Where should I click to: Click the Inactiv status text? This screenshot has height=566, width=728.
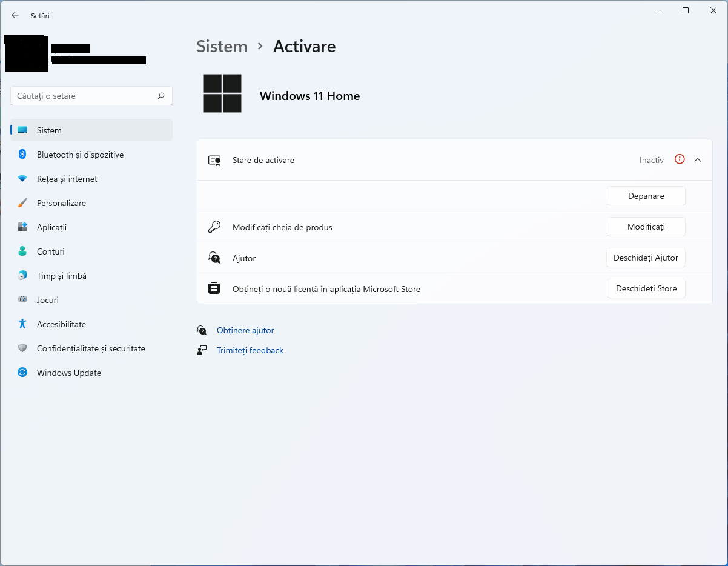(652, 160)
